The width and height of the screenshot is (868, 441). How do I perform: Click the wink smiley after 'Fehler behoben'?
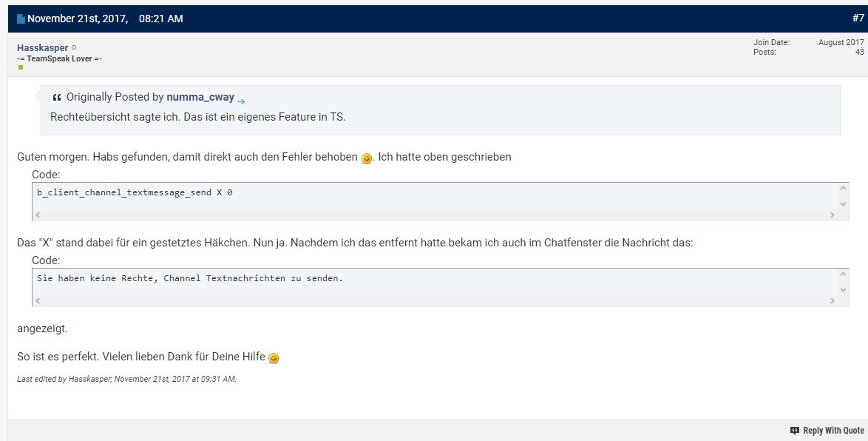367,158
